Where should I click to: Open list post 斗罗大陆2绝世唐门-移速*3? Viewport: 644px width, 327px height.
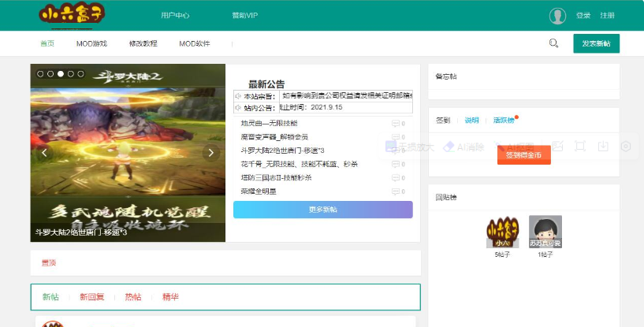pos(282,150)
